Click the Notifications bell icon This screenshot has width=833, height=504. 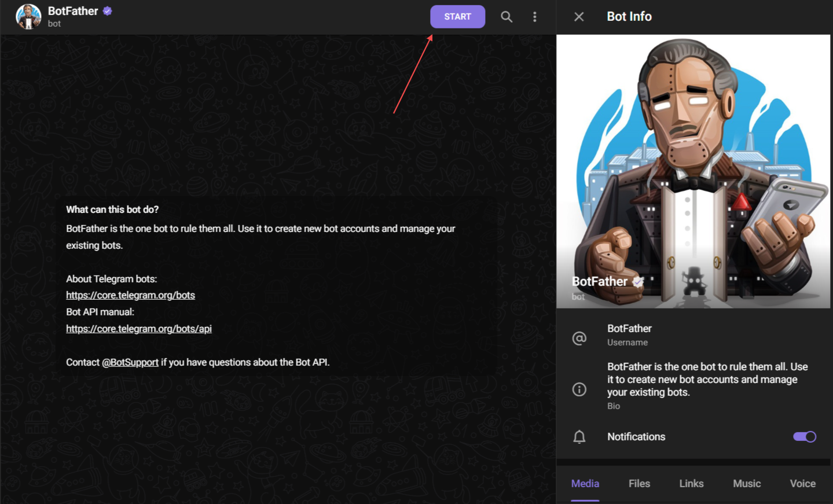click(579, 437)
